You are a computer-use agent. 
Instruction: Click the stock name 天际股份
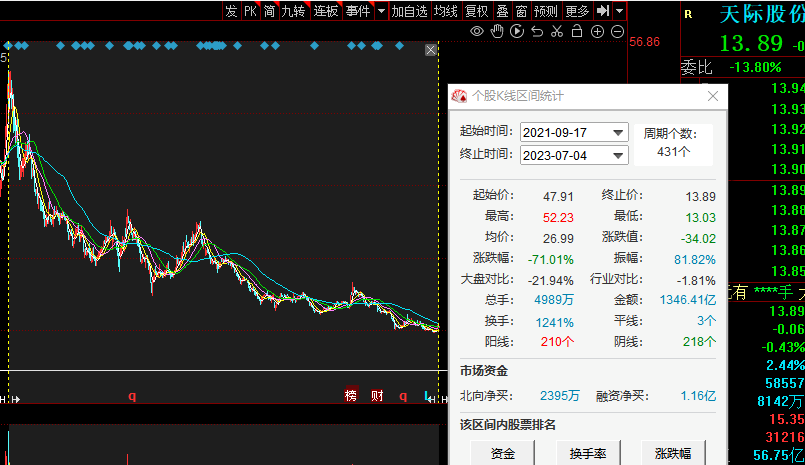pyautogui.click(x=762, y=14)
